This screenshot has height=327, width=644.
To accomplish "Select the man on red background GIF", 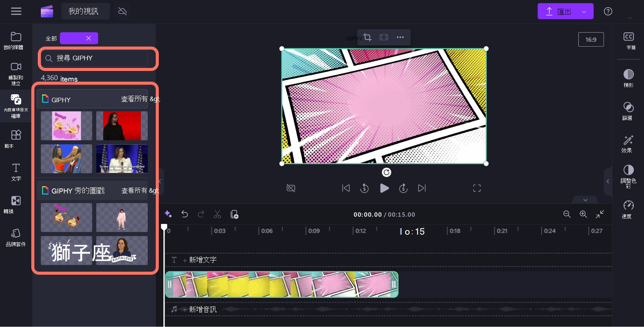I will coord(122,126).
